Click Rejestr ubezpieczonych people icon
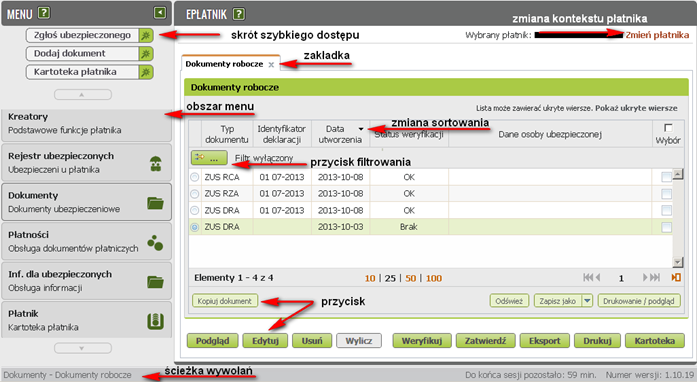 click(x=156, y=164)
